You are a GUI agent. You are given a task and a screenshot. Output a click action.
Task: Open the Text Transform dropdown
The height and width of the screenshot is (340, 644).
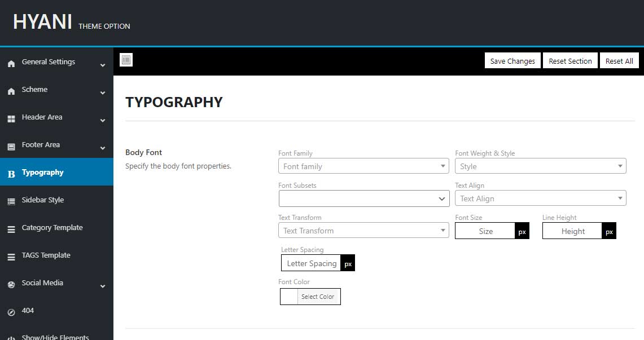pos(363,231)
